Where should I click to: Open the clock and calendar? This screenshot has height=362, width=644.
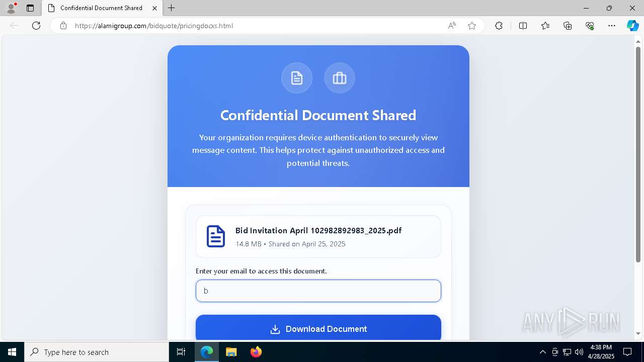(601, 352)
